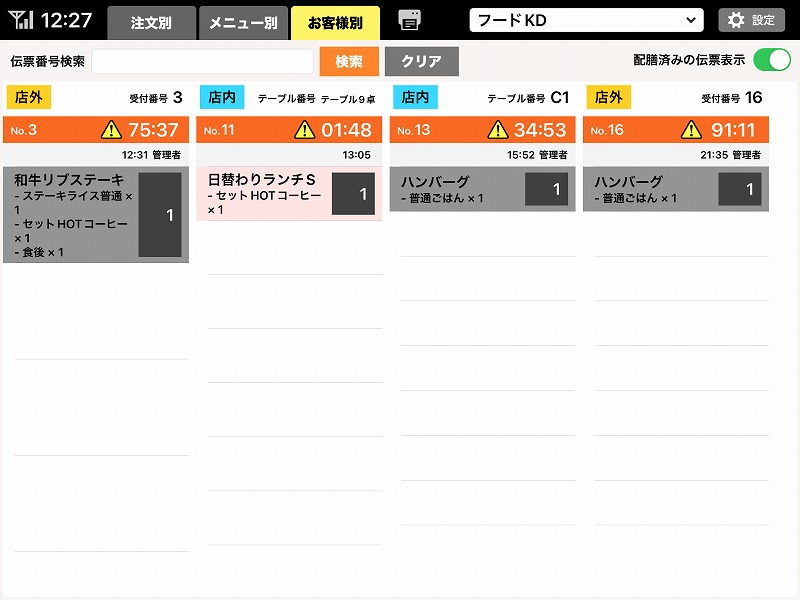Tap quantity box for 和牛リブステーキ

[x=160, y=215]
